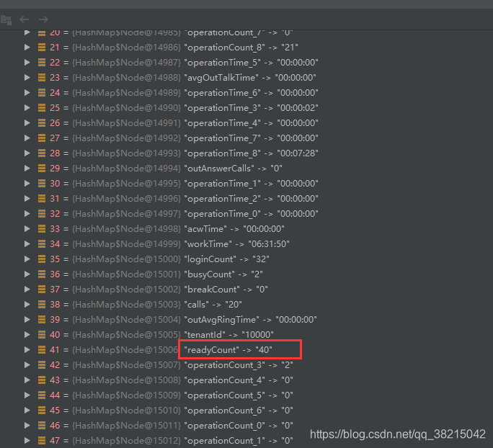Click the field icon of entry 30
Viewport: 493px width, 448px height.
[x=42, y=183]
